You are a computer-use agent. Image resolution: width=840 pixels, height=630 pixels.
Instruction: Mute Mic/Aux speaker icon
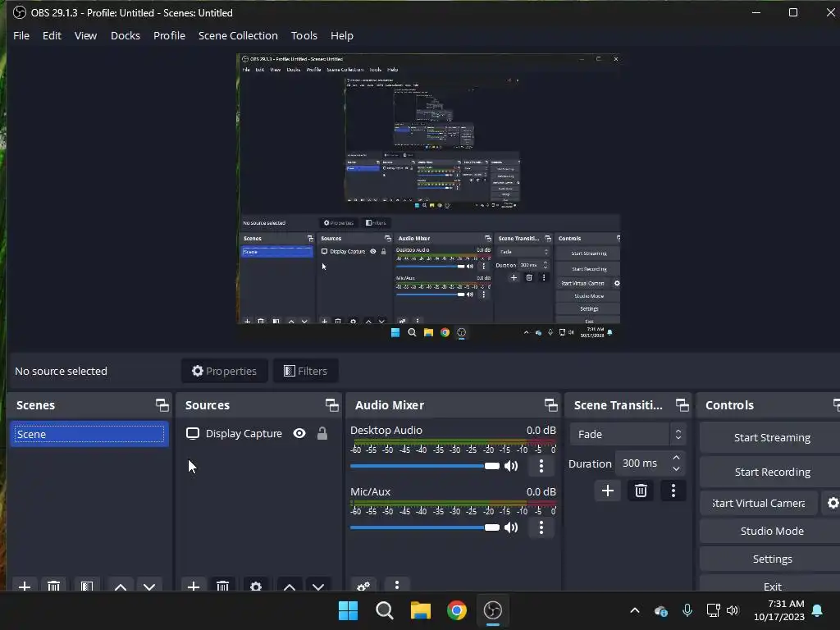coord(511,527)
